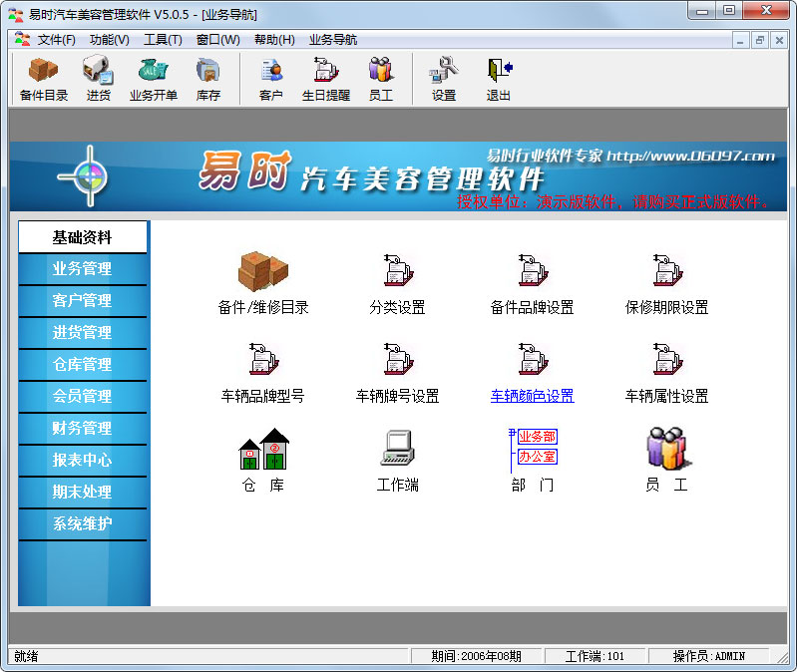Open the 仓库 warehouse icon
Image resolution: width=797 pixels, height=672 pixels.
263,449
